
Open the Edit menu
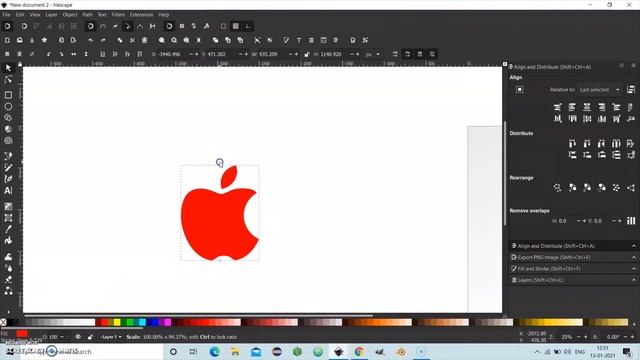20,15
